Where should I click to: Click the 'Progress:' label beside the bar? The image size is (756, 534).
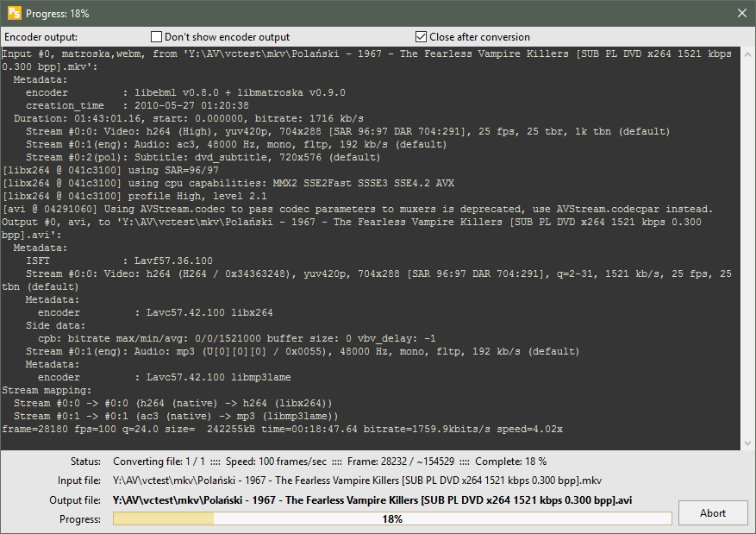80,519
